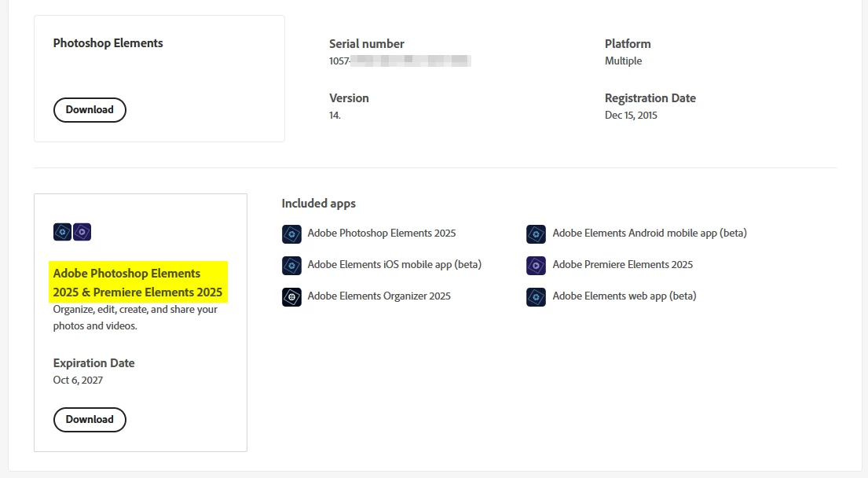Viewport: 868px width, 478px height.
Task: Click the 'Platform' label
Action: coord(628,44)
